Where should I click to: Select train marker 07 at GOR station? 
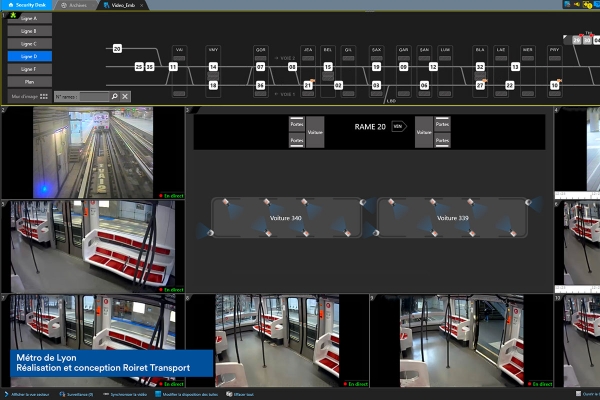coord(260,67)
